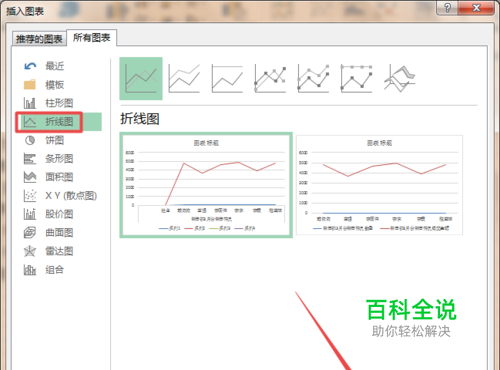Select 100% stacked line with markers subtype

356,79
